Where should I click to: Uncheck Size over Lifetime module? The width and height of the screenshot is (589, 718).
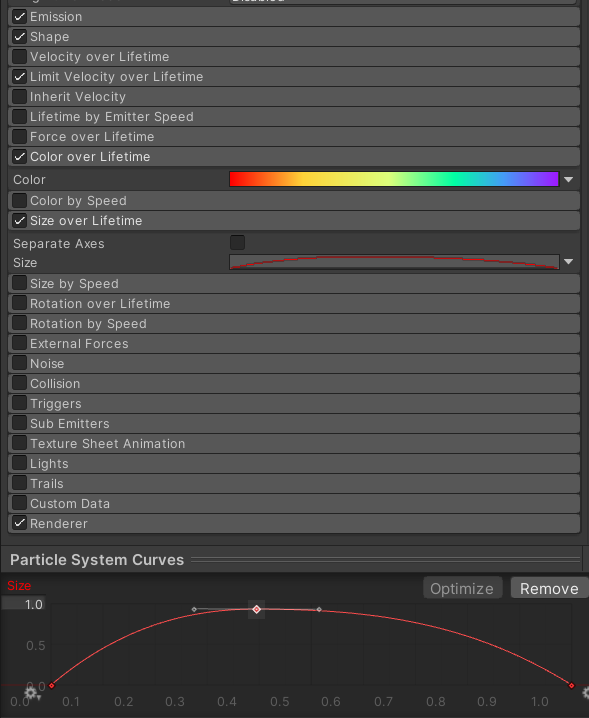click(19, 221)
